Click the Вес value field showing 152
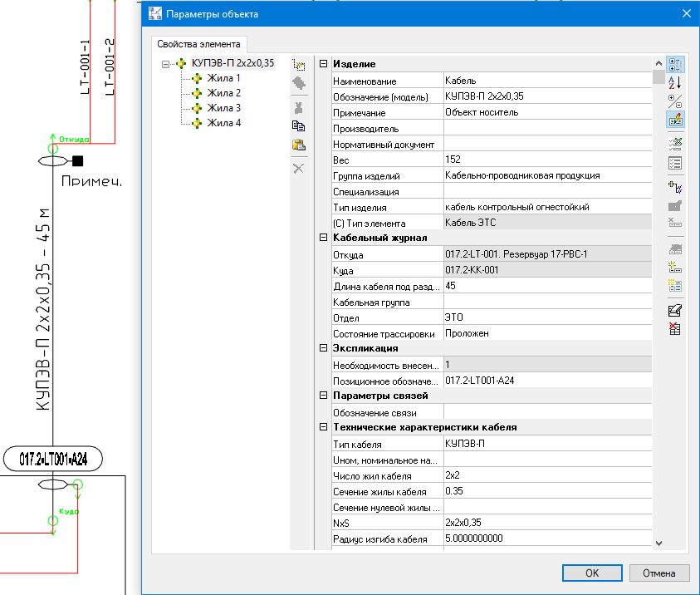The height and width of the screenshot is (595, 700). click(546, 160)
